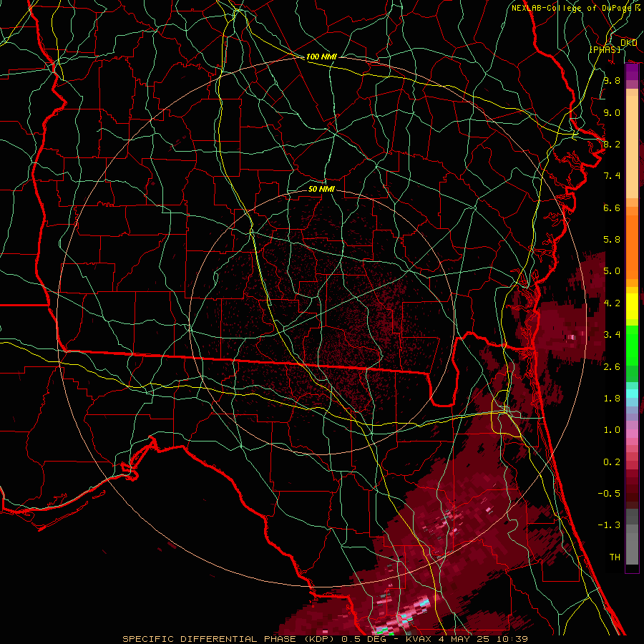Screen dimensions: 644x644
Task: Click the 5.0 legend value
Action: click(x=612, y=271)
